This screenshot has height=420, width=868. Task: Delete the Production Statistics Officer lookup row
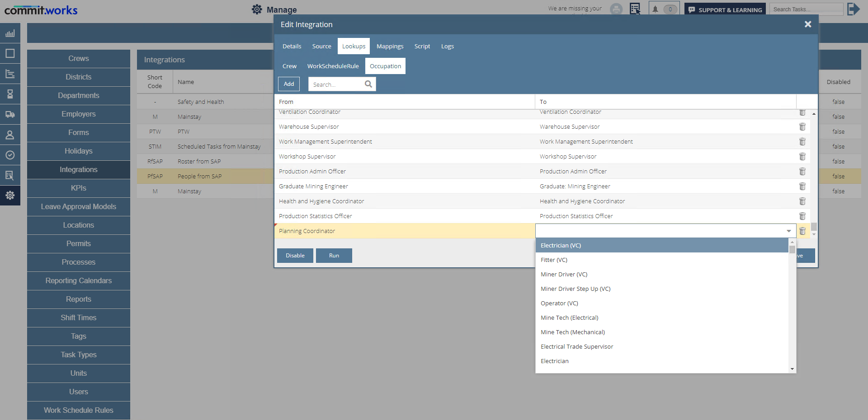802,216
